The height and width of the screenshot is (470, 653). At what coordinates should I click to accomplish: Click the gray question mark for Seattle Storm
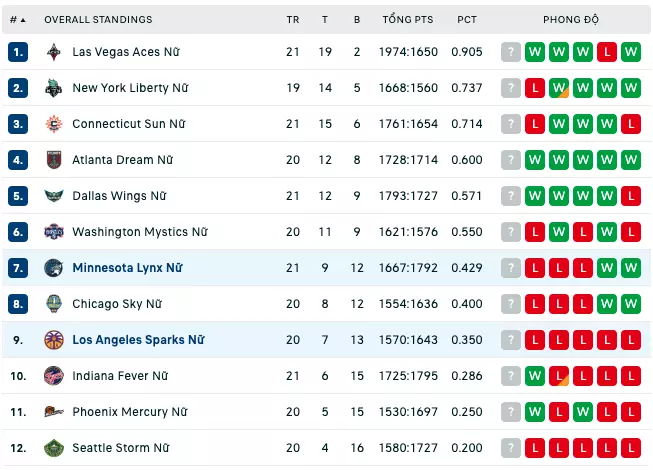coord(511,448)
